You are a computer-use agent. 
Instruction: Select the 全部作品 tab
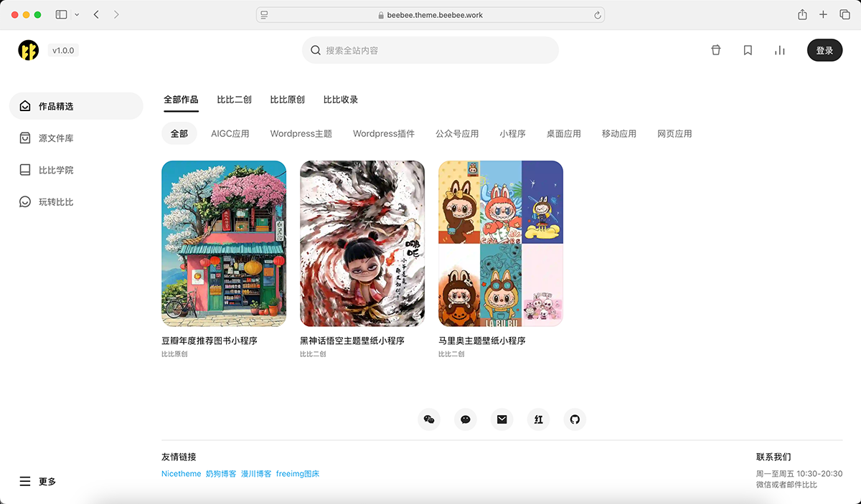[x=181, y=100]
